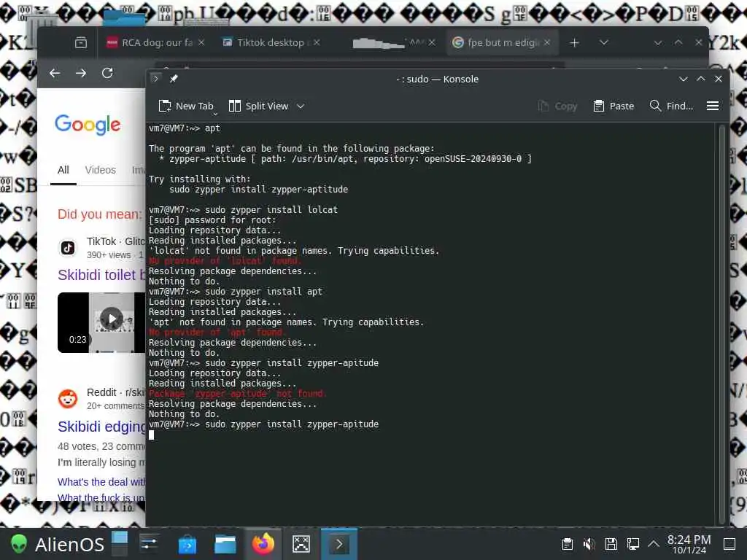Open the Skibidi toilet search result link
The height and width of the screenshot is (560, 747).
[x=101, y=275]
